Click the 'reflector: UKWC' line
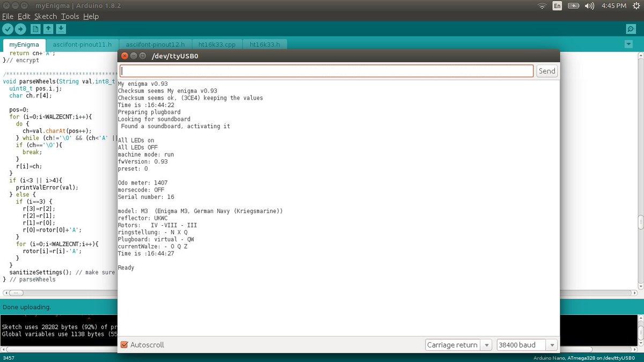Screen dimensions: 644x362 (143, 218)
